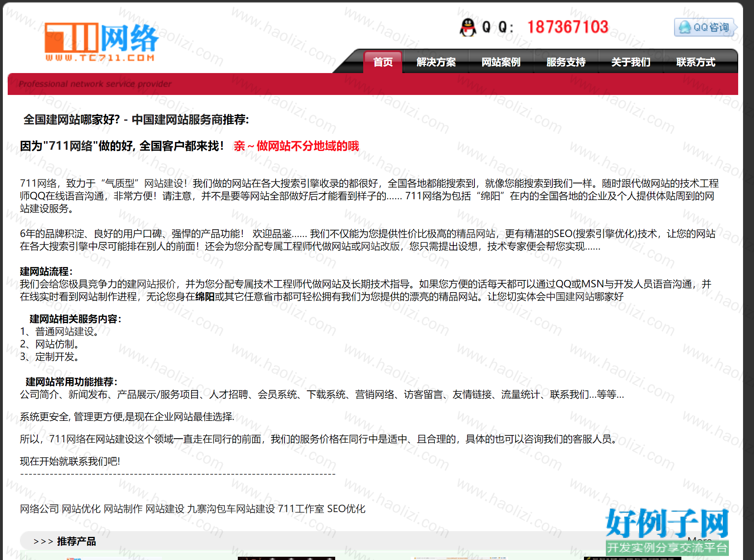Click the 网站建设 footer link
Image resolution: width=754 pixels, height=560 pixels.
coord(165,509)
